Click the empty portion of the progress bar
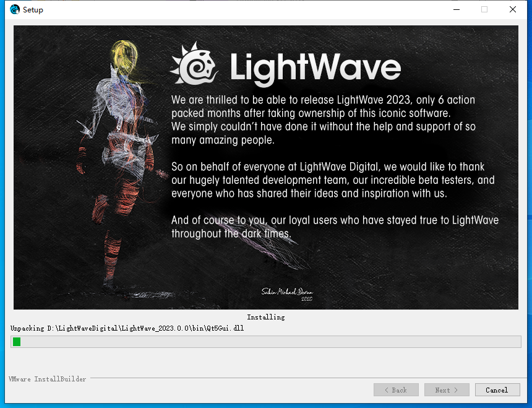The image size is (532, 408). (266, 341)
